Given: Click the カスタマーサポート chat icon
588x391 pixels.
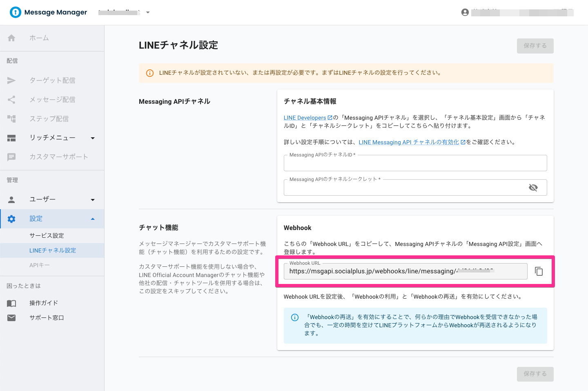Looking at the screenshot, I should [11, 157].
